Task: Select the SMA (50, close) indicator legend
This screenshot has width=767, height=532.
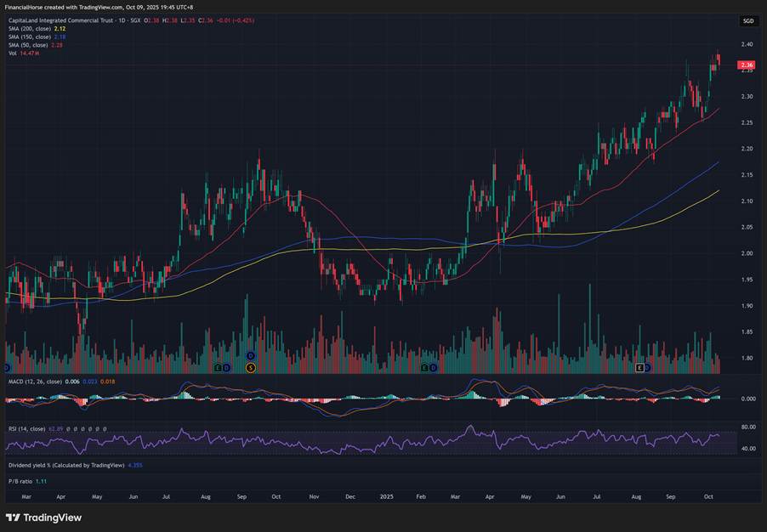Action: (x=26, y=45)
